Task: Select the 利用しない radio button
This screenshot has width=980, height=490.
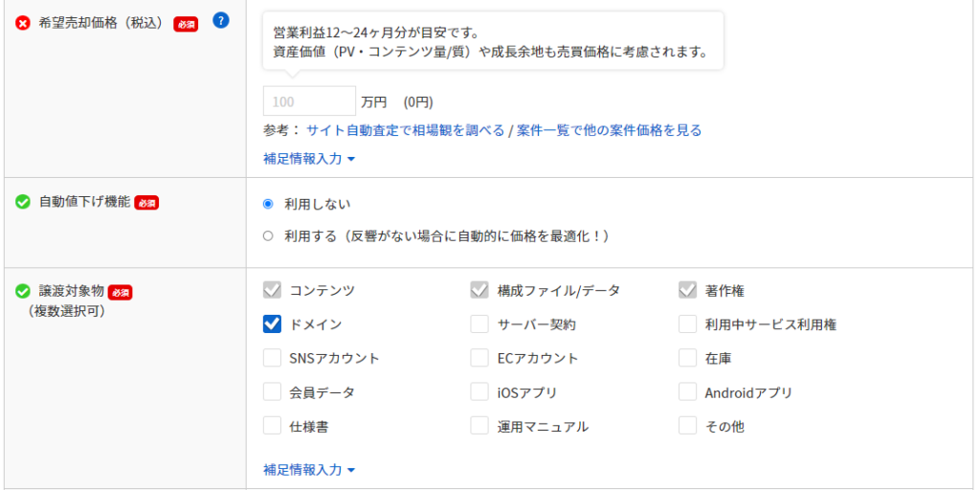Action: (x=268, y=204)
